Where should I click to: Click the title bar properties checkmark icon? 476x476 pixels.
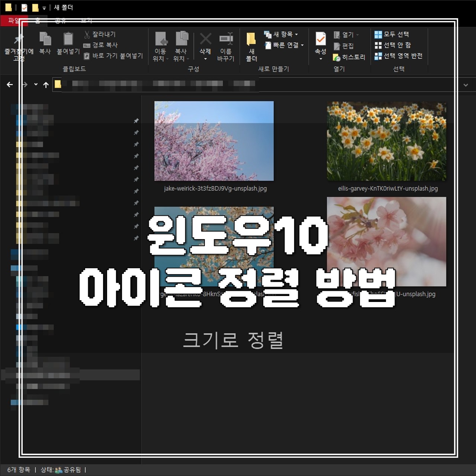[24, 7]
